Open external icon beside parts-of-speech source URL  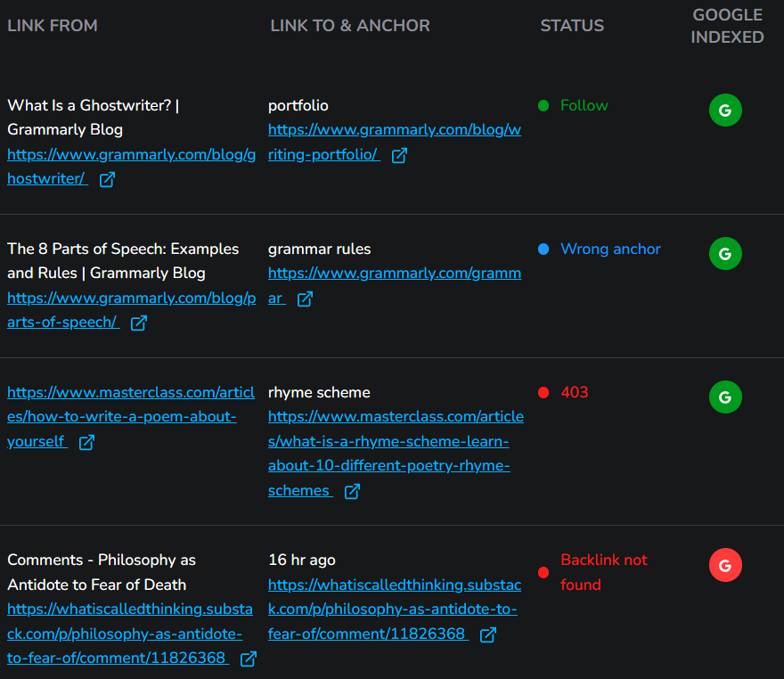(138, 323)
